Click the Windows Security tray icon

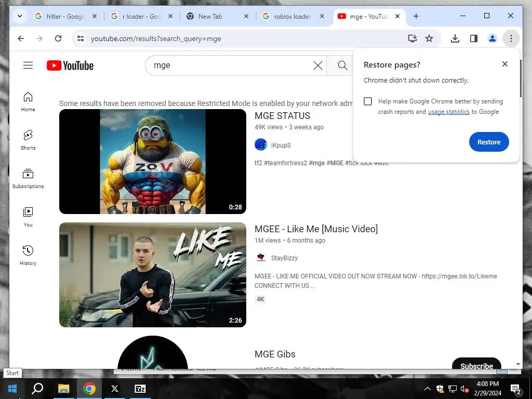(x=440, y=389)
